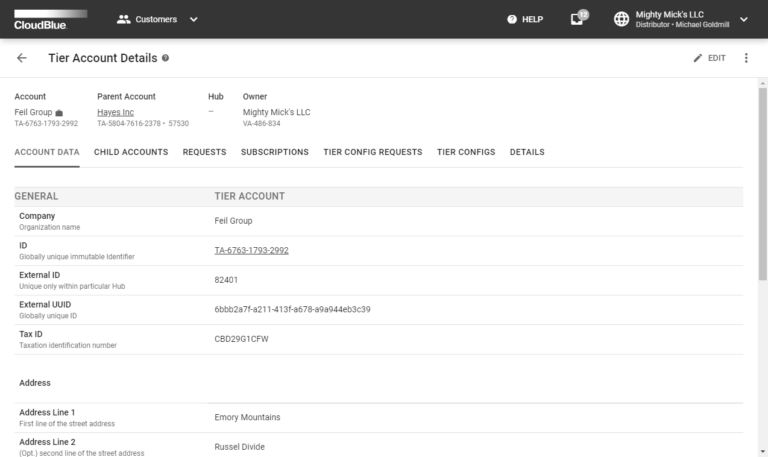Switch to the ACCOUNT DATA tab

click(47, 152)
